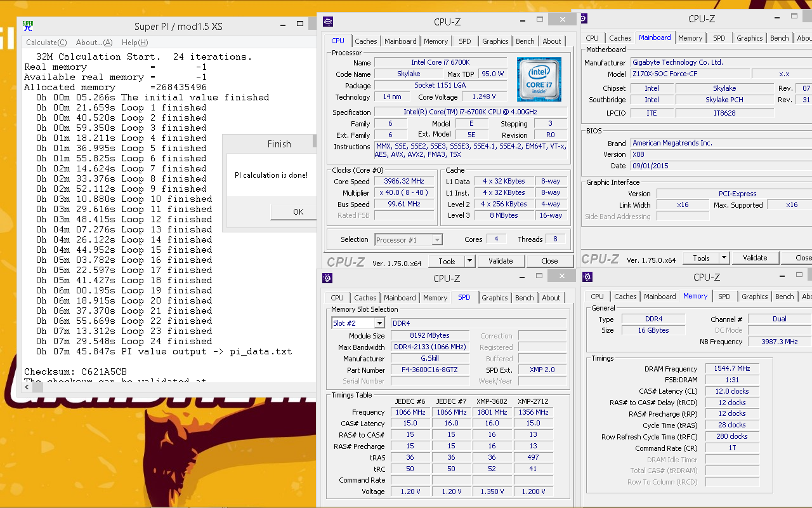Switch to CPU tab in the Memory window
Screen dimensions: 812x508
point(598,297)
